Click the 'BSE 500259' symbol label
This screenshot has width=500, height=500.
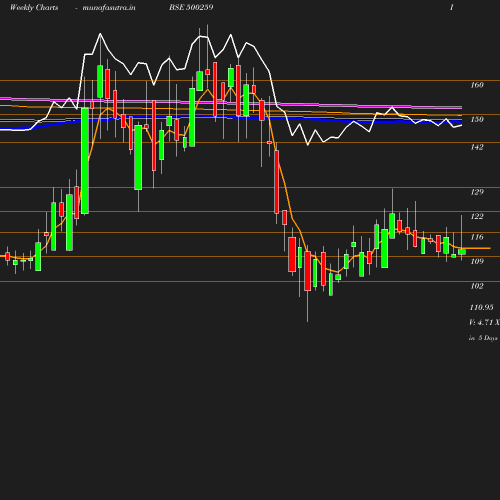(x=191, y=7)
